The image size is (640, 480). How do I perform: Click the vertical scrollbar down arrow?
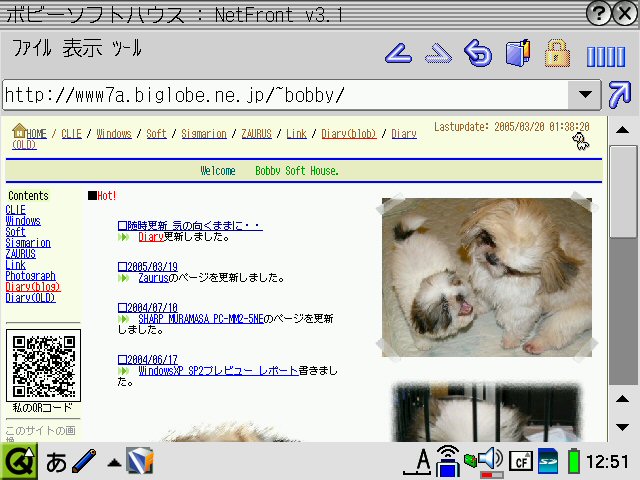coord(622,427)
